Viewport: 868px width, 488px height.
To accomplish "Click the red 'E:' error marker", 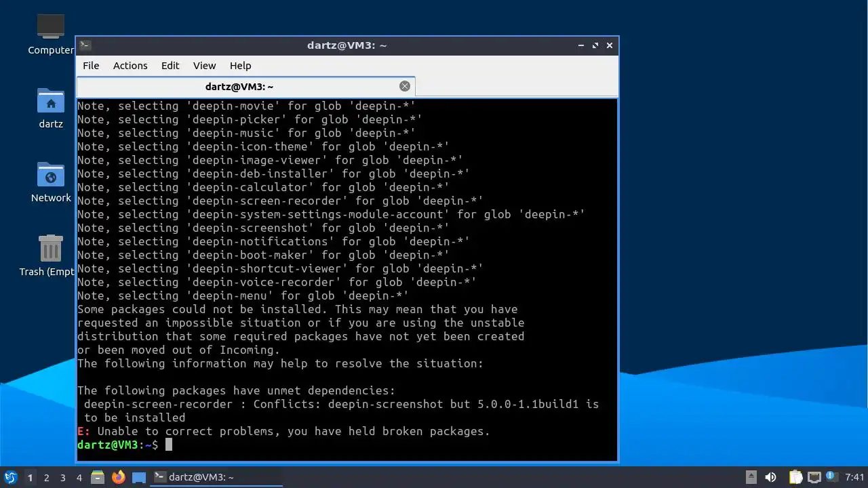I will (x=83, y=431).
